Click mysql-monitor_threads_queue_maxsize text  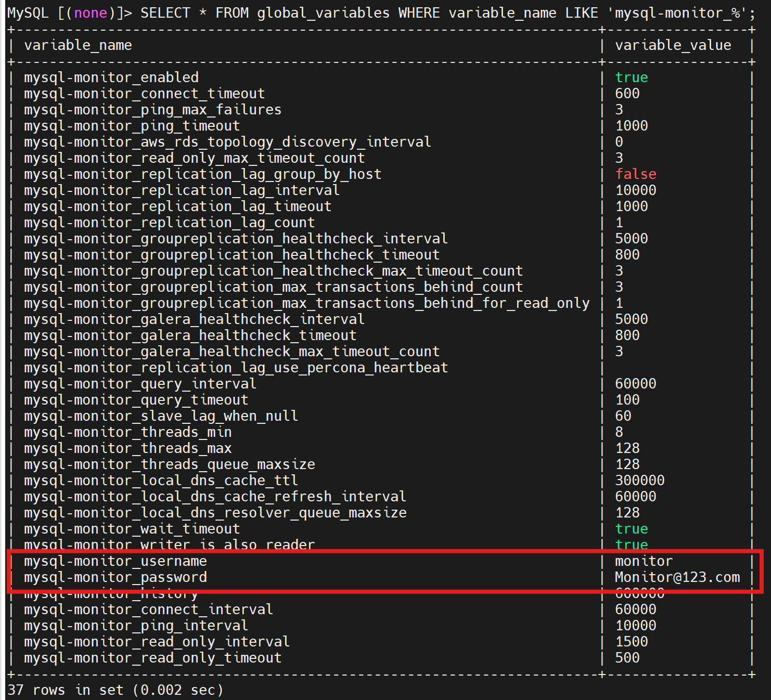point(170,465)
